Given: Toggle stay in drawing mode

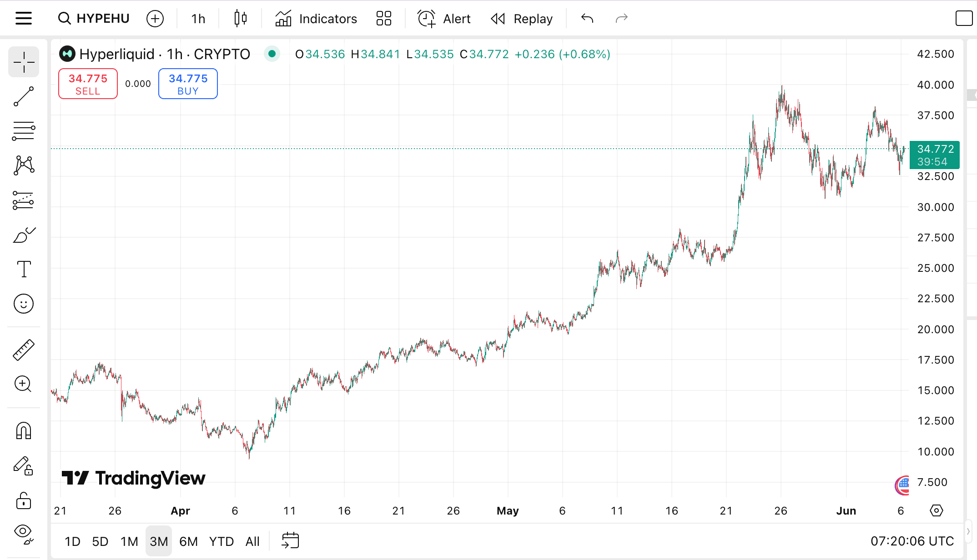Looking at the screenshot, I should click(24, 466).
